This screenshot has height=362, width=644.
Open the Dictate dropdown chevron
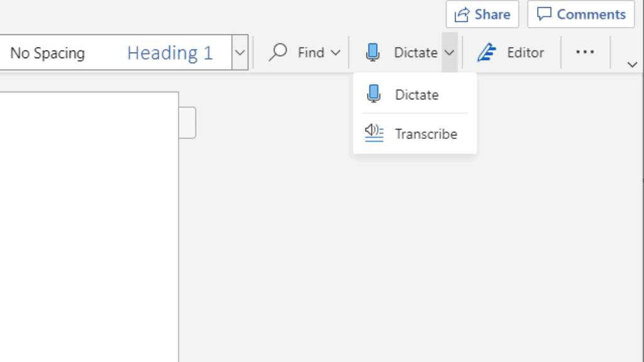(450, 53)
